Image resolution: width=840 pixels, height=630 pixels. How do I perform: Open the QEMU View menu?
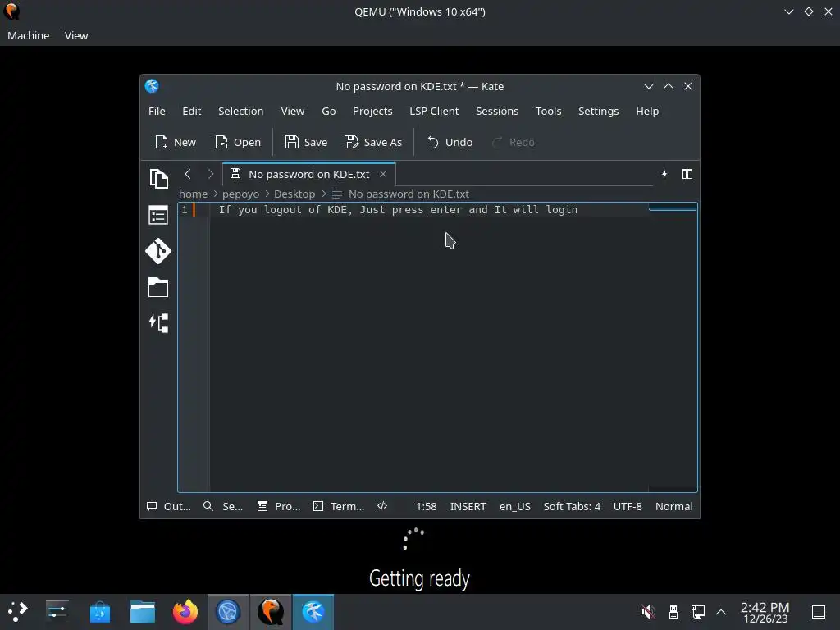tap(76, 35)
